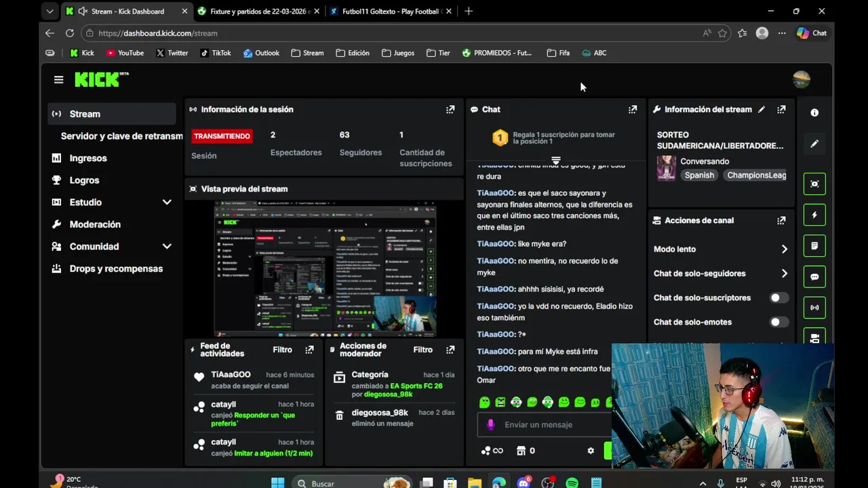
Task: Pop out the Acciones de canal panel
Action: (781, 220)
